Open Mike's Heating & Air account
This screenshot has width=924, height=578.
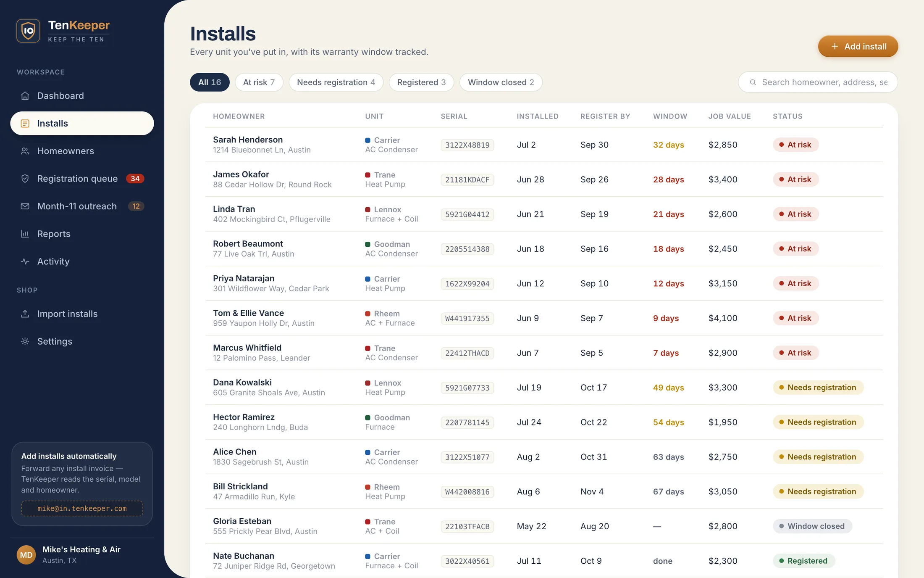[82, 555]
